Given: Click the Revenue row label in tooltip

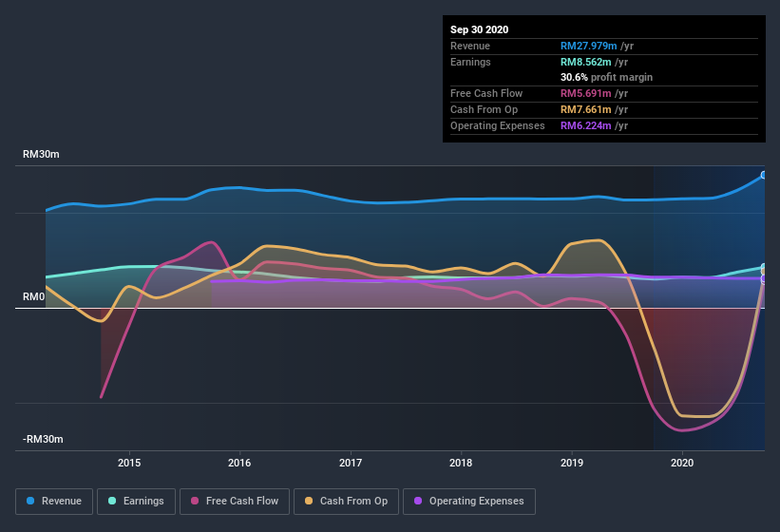Looking at the screenshot, I should 470,46.
